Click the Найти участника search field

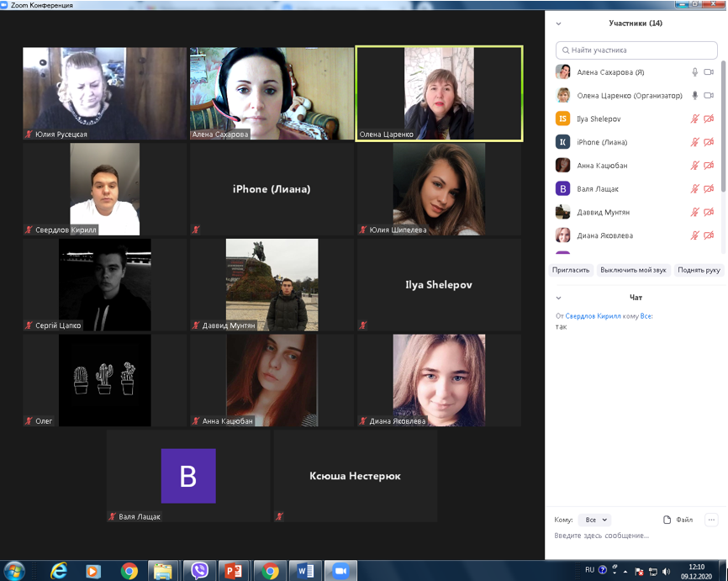tap(637, 50)
